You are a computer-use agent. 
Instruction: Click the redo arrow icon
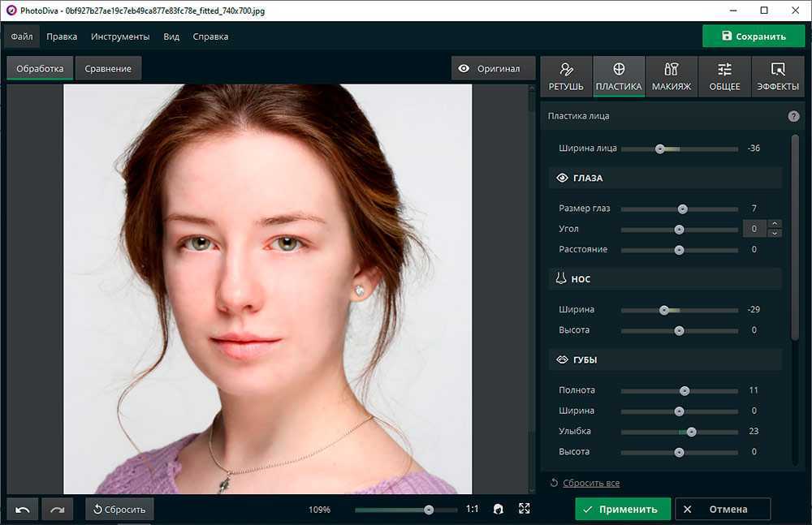(x=58, y=510)
